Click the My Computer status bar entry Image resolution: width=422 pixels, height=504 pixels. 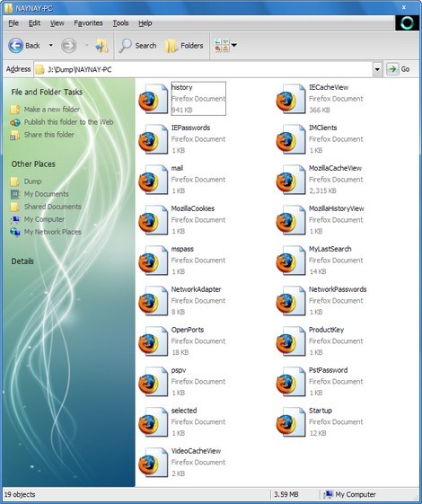pos(349,494)
